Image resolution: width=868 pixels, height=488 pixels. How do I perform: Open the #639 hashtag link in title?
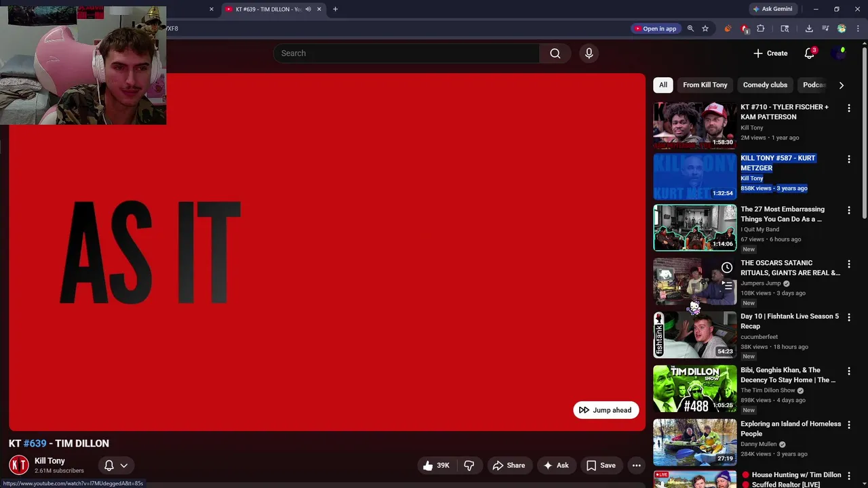(x=35, y=443)
